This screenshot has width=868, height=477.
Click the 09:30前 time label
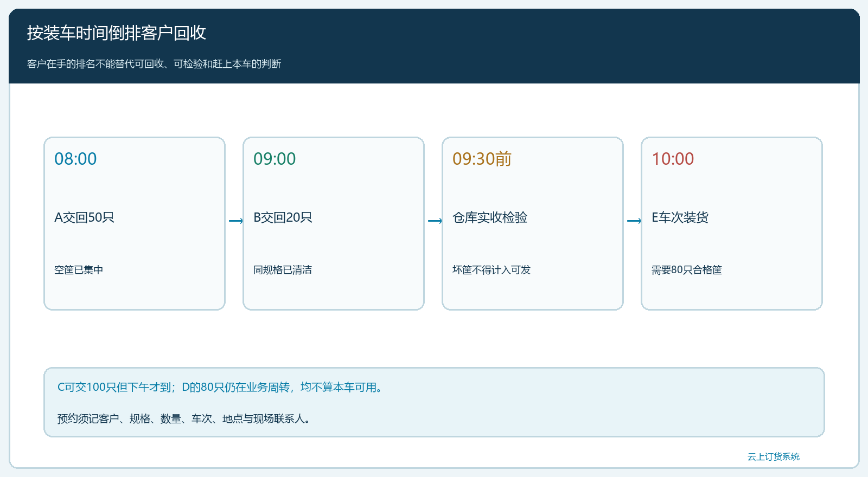point(482,159)
